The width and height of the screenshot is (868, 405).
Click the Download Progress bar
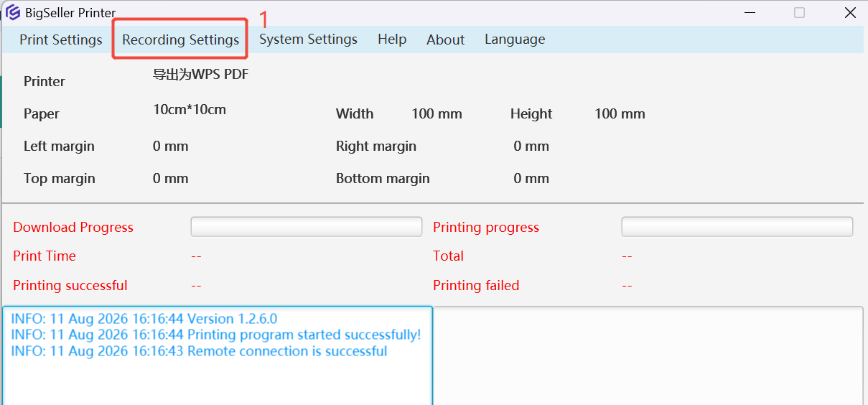(307, 227)
